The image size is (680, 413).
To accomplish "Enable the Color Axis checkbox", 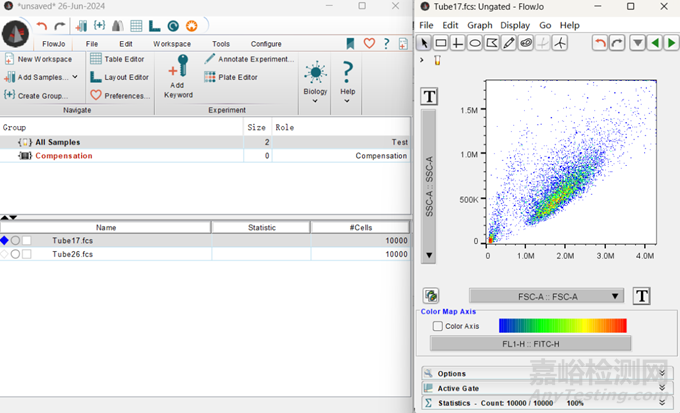I will click(438, 326).
